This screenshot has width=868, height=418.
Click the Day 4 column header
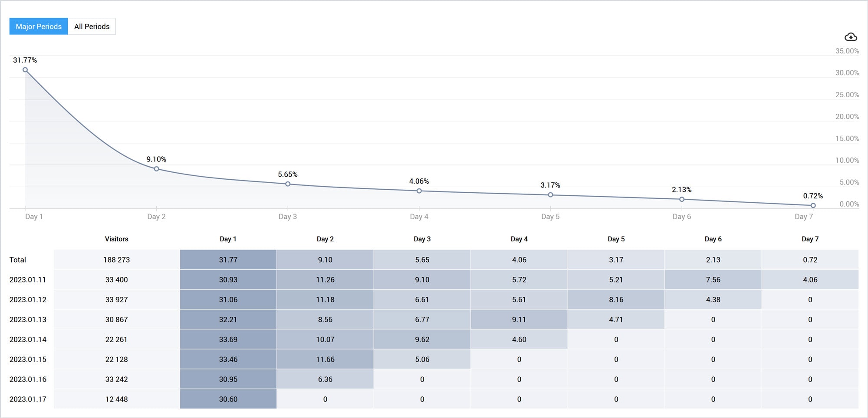[x=519, y=239]
